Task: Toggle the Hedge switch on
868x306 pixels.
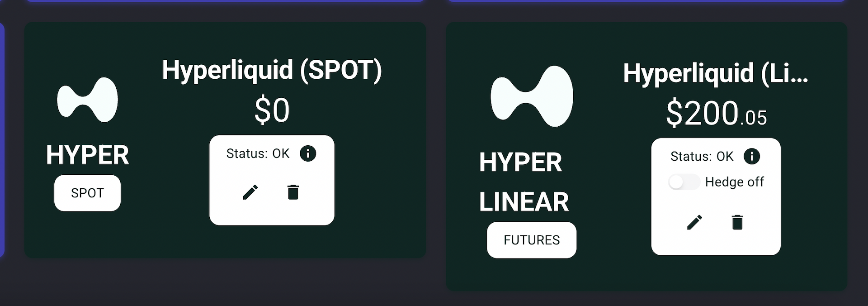Action: pyautogui.click(x=684, y=182)
